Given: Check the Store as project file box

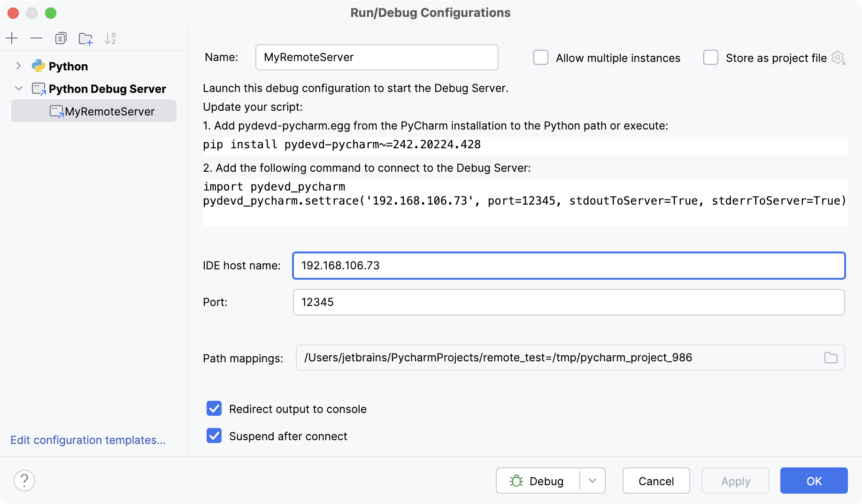Looking at the screenshot, I should pyautogui.click(x=711, y=58).
